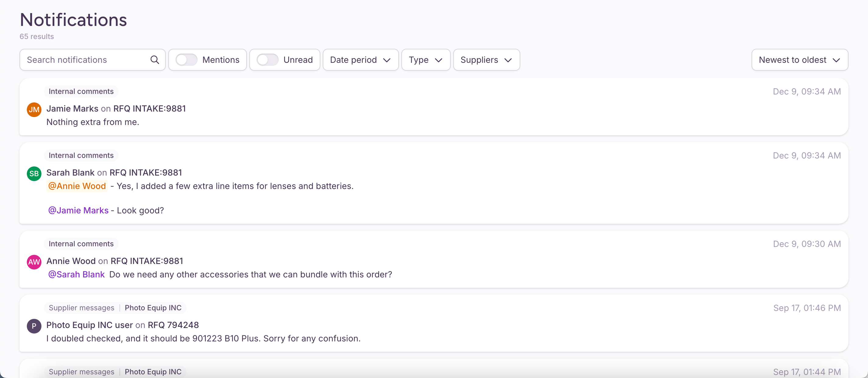Viewport: 868px width, 378px height.
Task: Click the Sep 17, 01:44 PM timestamp
Action: (807, 372)
